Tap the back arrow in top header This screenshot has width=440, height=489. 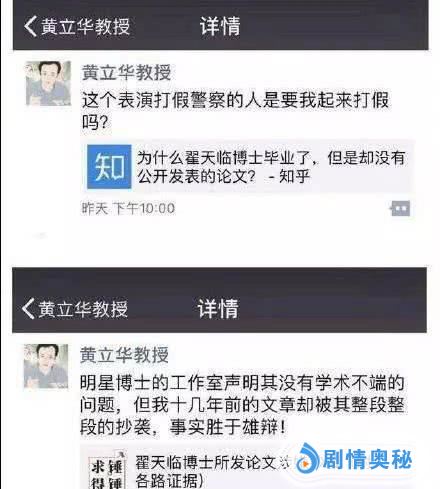(30, 26)
